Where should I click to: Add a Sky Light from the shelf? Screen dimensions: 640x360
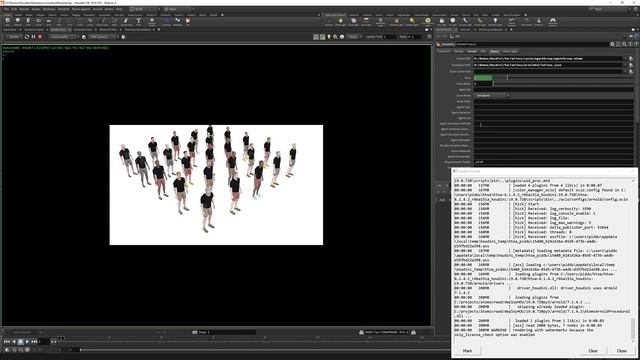(x=442, y=21)
